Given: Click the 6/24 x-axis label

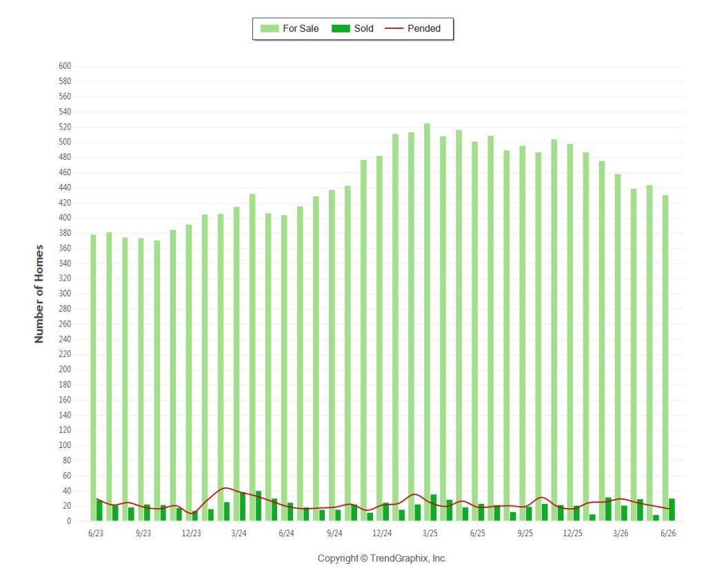Looking at the screenshot, I should pos(286,533).
